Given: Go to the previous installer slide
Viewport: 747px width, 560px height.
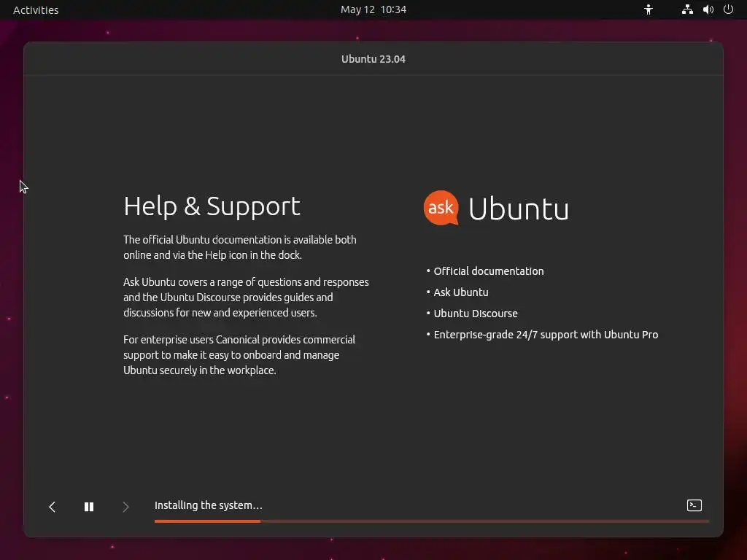Looking at the screenshot, I should 53,507.
